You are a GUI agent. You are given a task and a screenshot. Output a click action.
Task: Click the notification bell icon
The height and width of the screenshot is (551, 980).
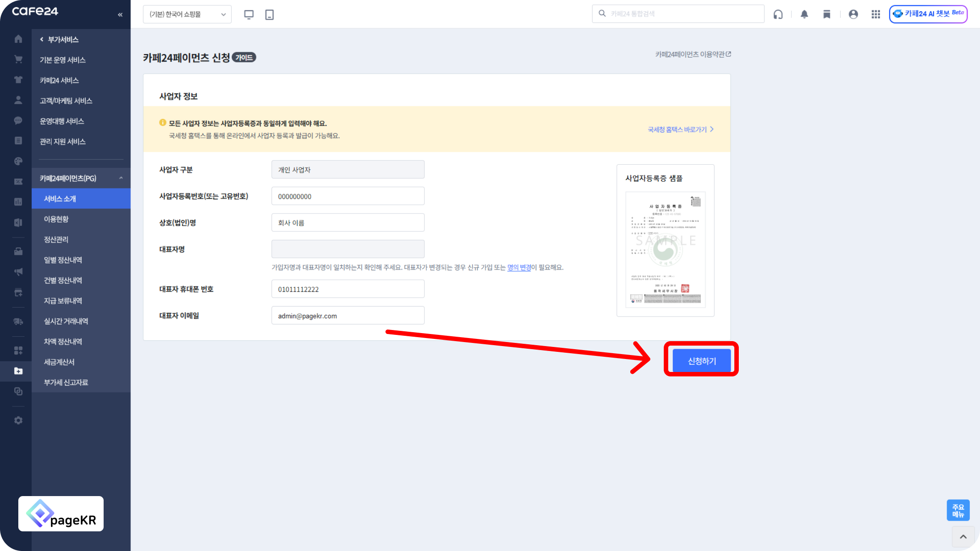point(804,14)
